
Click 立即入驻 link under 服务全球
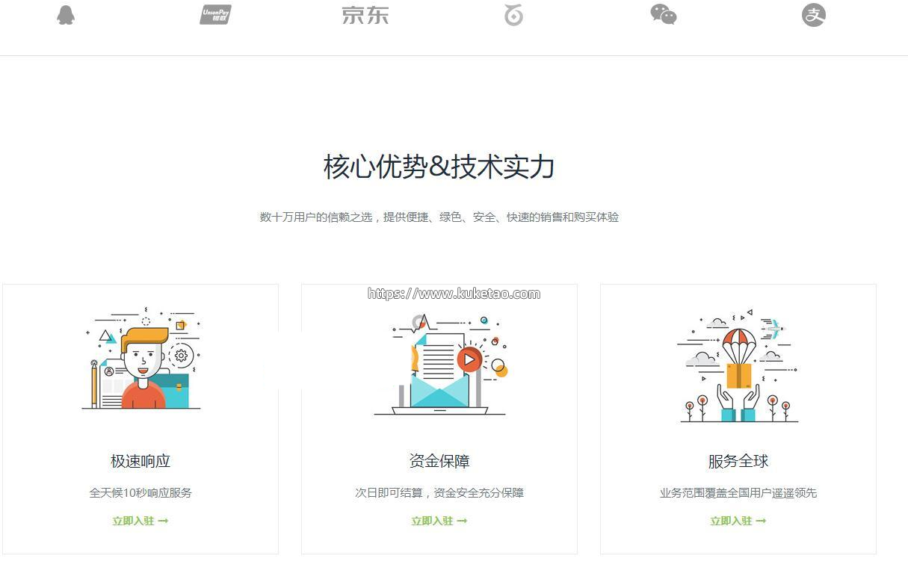coord(738,521)
